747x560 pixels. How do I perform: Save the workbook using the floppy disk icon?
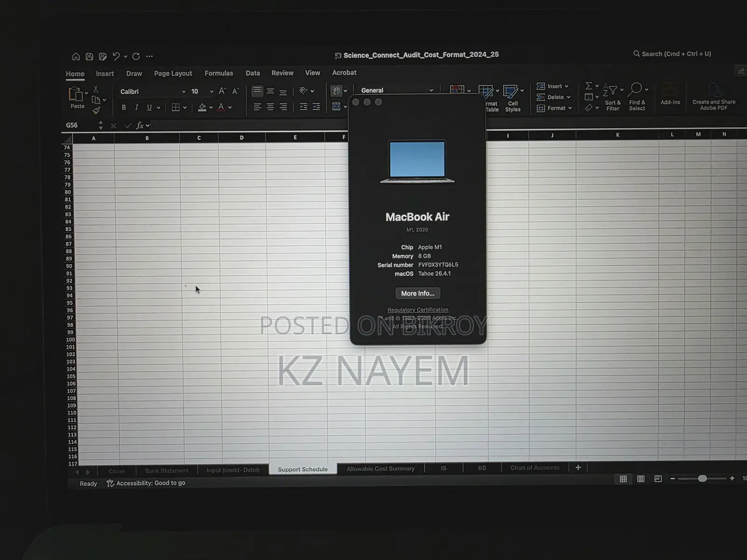point(89,56)
